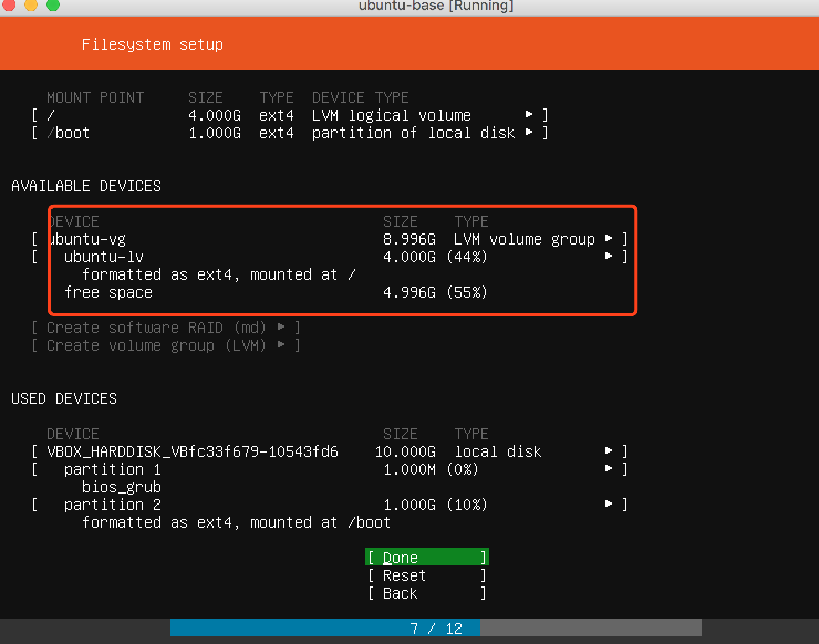This screenshot has height=644, width=819.
Task: Click the 'LVM logical volume' device type
Action: 391,115
